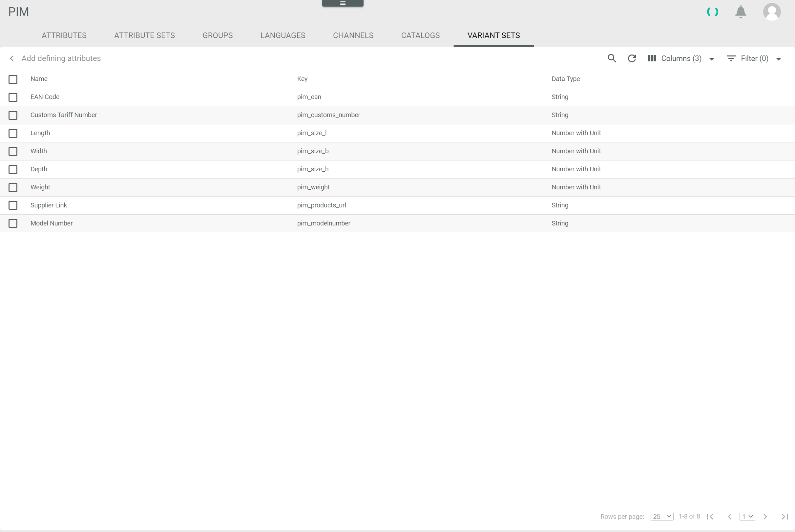Open the page number dropdown
Viewport: 795px width, 532px height.
[747, 516]
